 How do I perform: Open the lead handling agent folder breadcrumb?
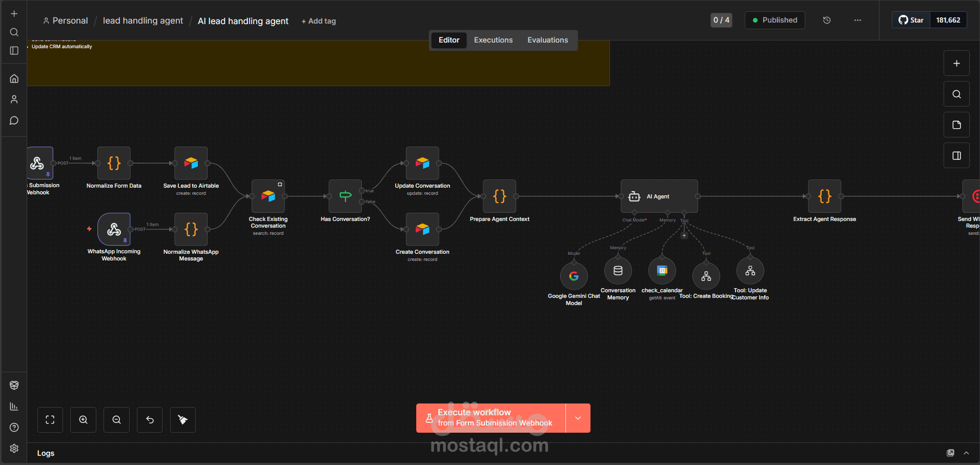[x=143, y=21]
